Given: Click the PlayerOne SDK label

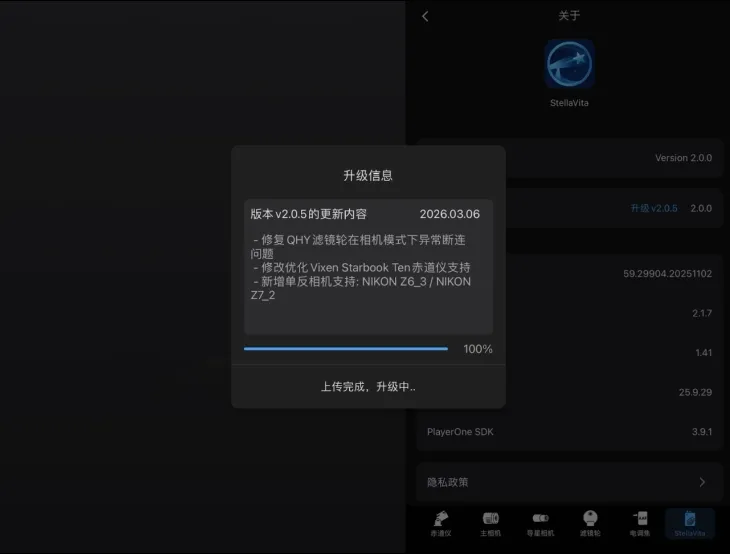Looking at the screenshot, I should pos(460,432).
